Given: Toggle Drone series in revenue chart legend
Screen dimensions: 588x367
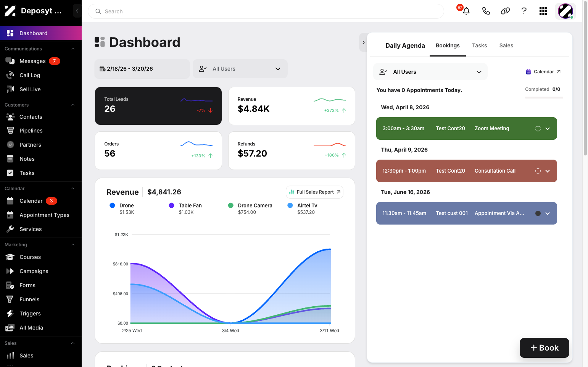Looking at the screenshot, I should pyautogui.click(x=122, y=209).
